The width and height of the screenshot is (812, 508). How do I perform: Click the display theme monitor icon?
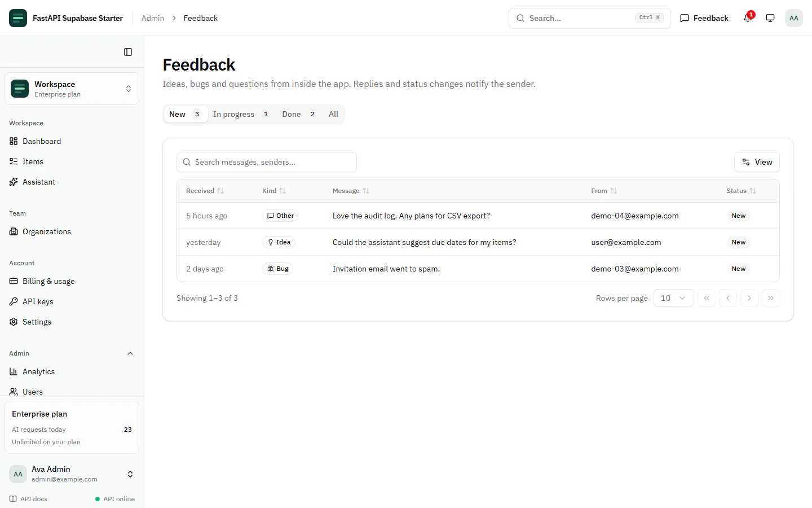click(x=770, y=18)
